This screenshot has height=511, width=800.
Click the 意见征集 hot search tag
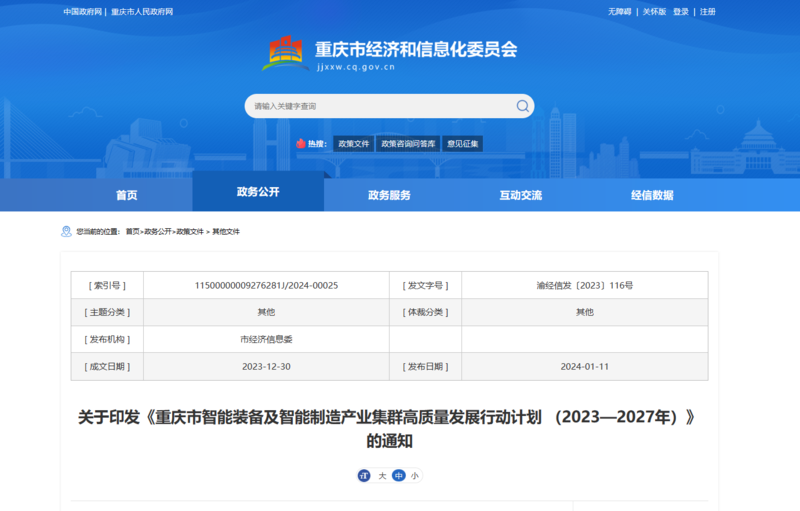coord(463,144)
